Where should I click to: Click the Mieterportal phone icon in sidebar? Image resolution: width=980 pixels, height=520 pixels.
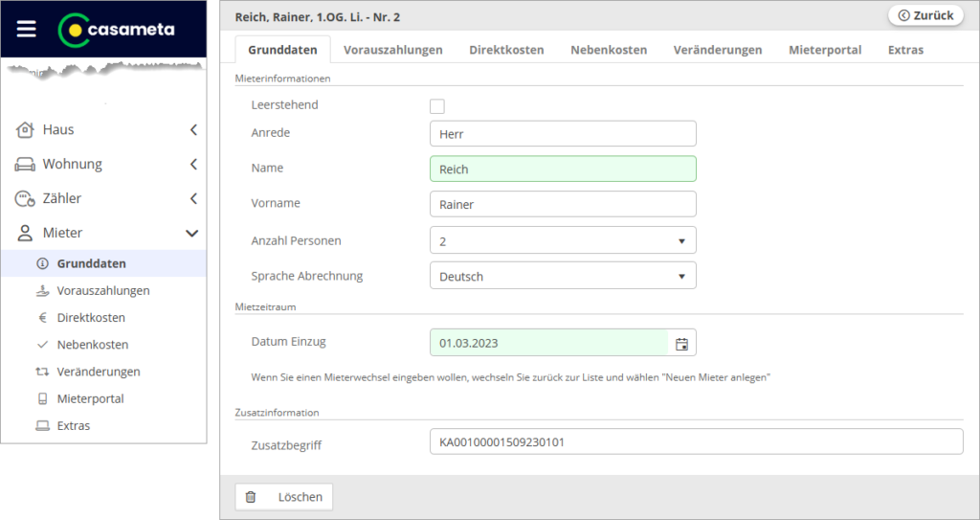click(42, 398)
